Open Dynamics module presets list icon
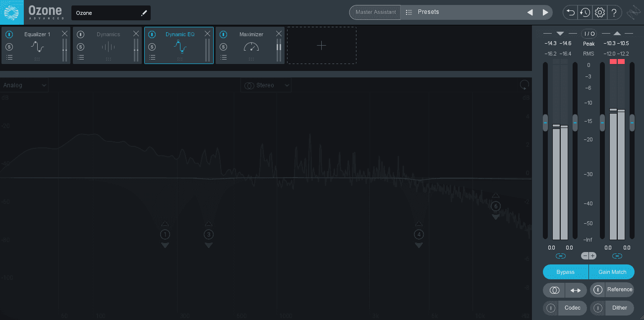 (x=81, y=58)
